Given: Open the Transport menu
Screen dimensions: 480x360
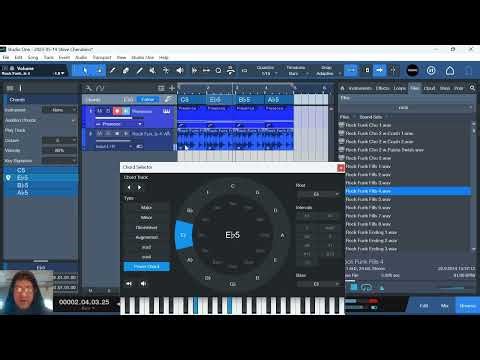Looking at the screenshot, I should [102, 57].
